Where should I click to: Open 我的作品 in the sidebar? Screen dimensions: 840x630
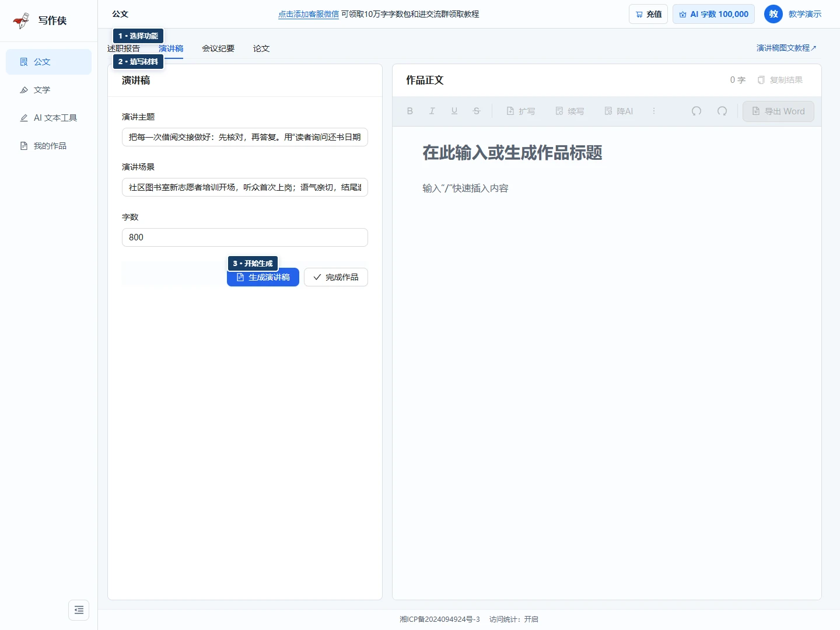point(48,146)
